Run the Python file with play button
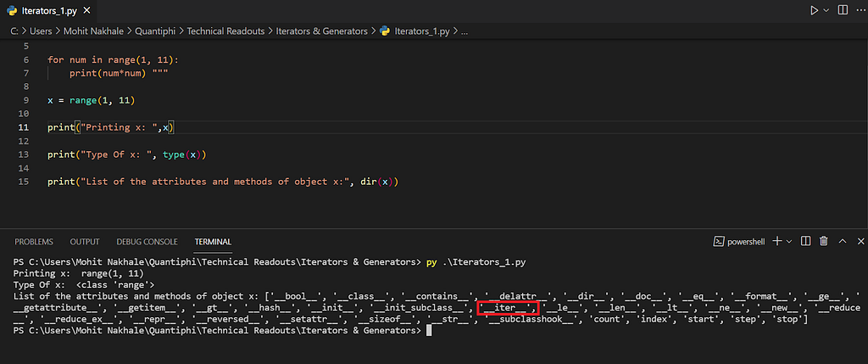 tap(814, 10)
